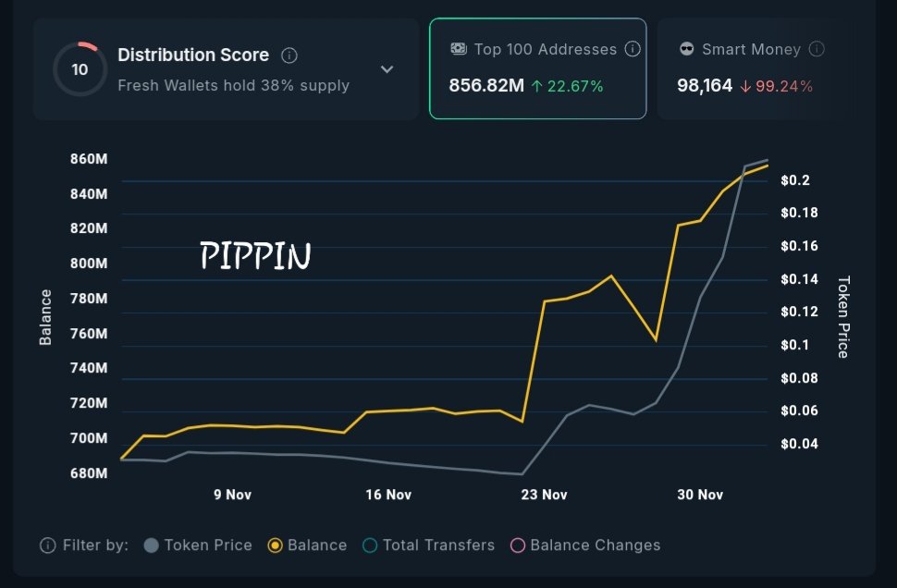Click the 23 Nov date label on chart
Screen dimensions: 897x588
[544, 495]
